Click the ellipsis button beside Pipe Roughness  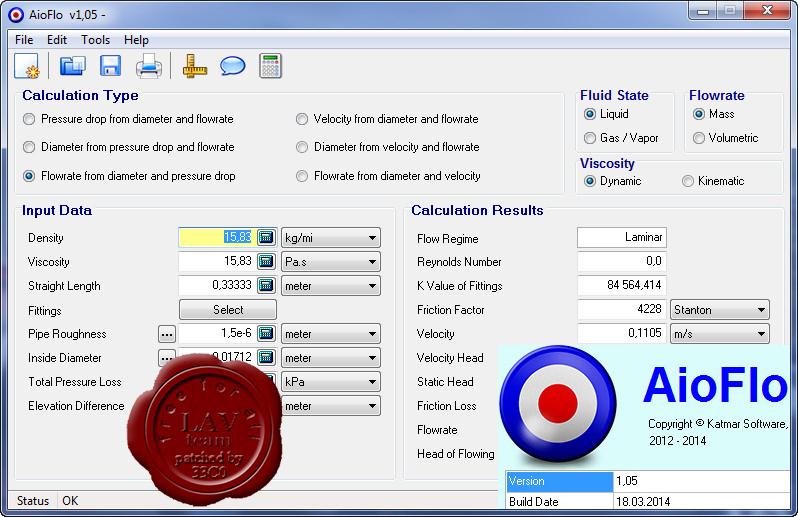tap(167, 334)
